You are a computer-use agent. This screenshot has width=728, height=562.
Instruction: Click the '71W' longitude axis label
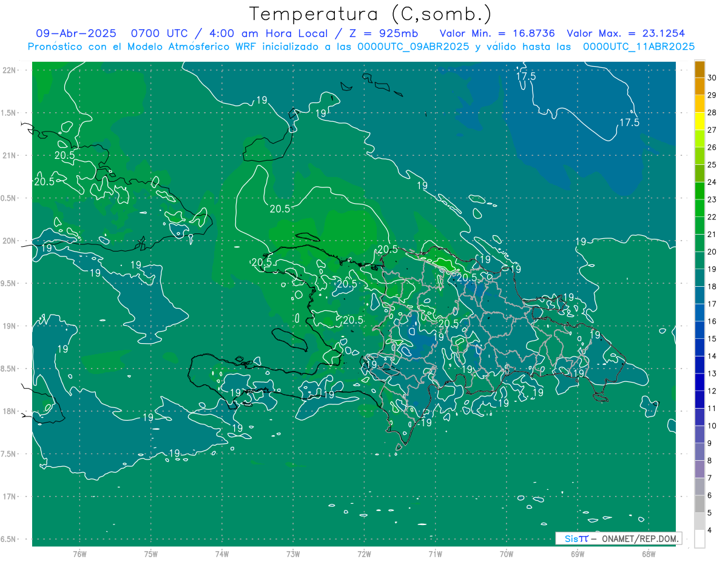coord(435,554)
